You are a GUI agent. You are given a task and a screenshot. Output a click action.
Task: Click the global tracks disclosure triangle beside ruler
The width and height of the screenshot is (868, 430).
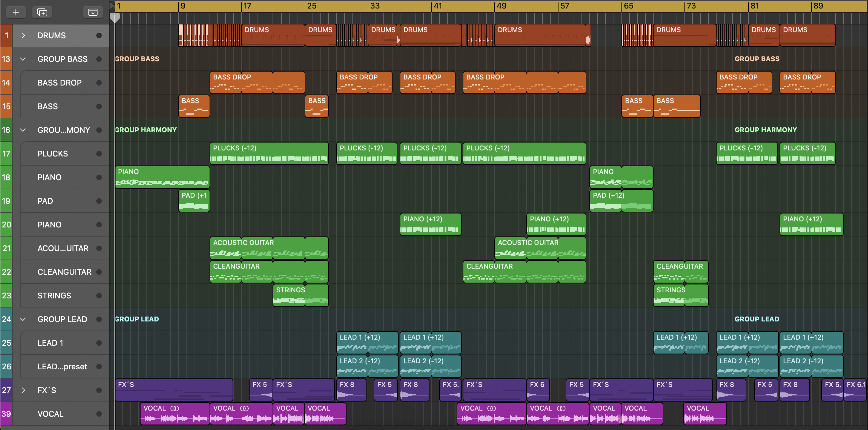111,5
